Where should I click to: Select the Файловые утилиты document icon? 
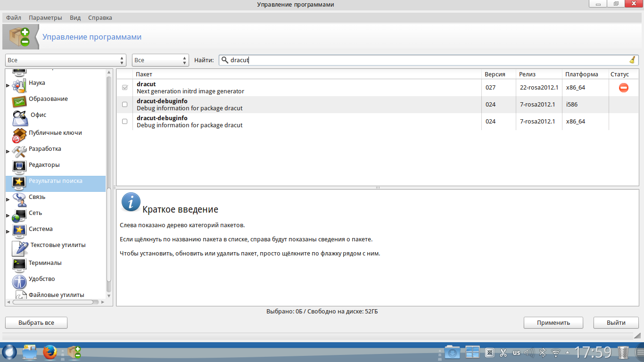pyautogui.click(x=21, y=296)
